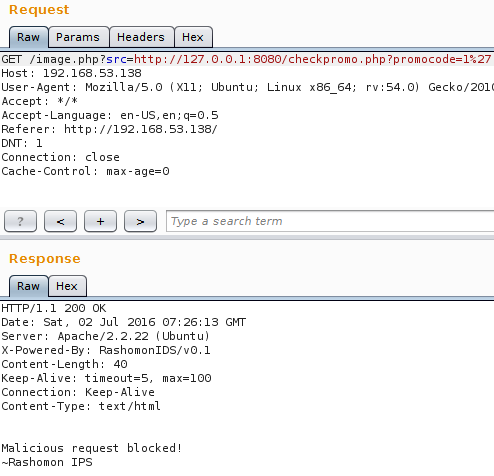
Task: Click the Content-Length: 40 line
Action: (64, 364)
